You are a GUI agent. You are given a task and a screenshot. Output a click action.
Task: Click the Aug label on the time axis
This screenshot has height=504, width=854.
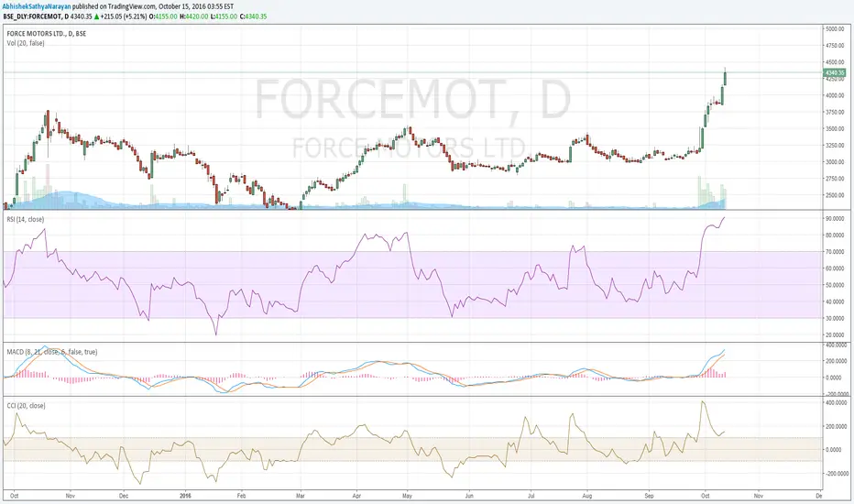click(587, 496)
